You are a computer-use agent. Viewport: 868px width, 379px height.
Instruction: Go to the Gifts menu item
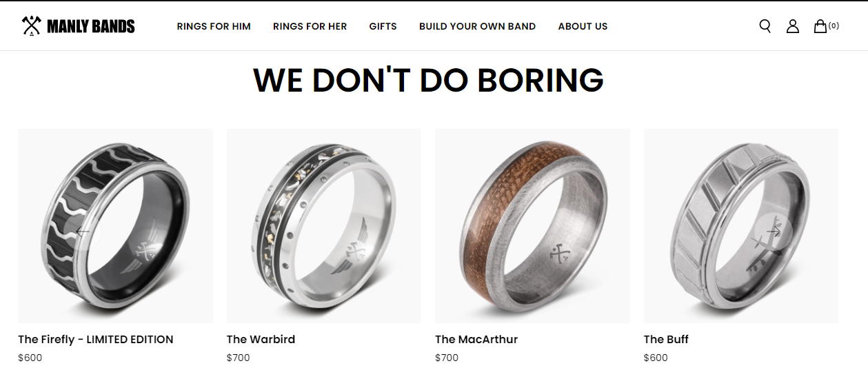[383, 26]
